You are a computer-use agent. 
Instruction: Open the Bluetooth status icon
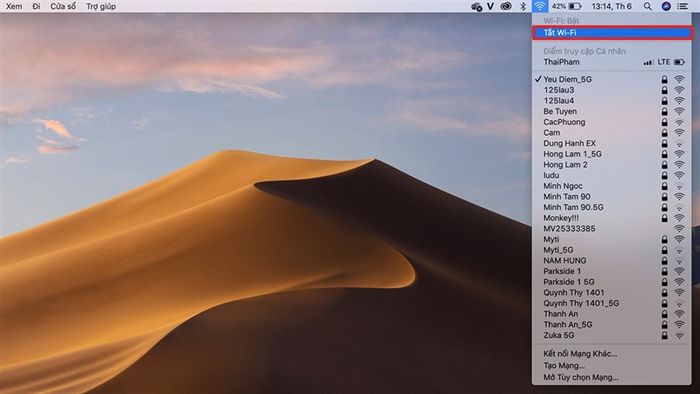(523, 6)
